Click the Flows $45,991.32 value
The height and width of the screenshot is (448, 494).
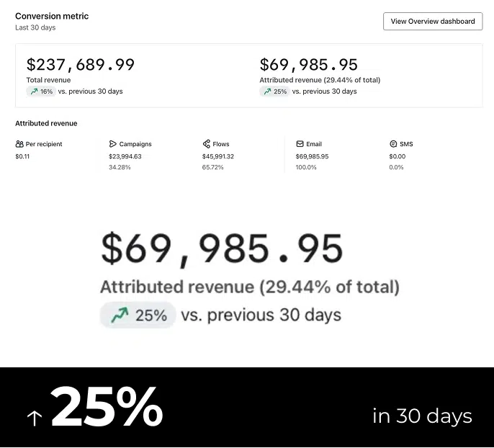point(218,156)
